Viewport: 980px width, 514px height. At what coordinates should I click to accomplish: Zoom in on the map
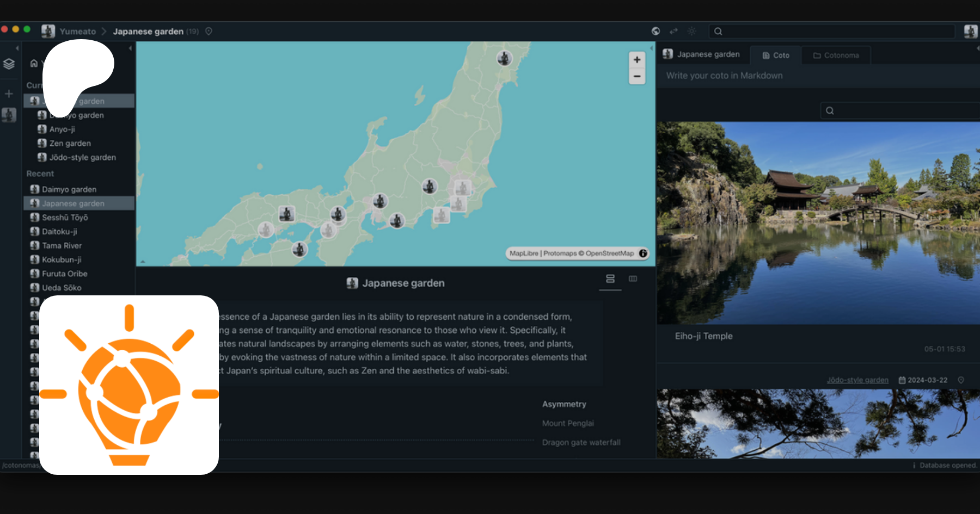click(x=637, y=60)
